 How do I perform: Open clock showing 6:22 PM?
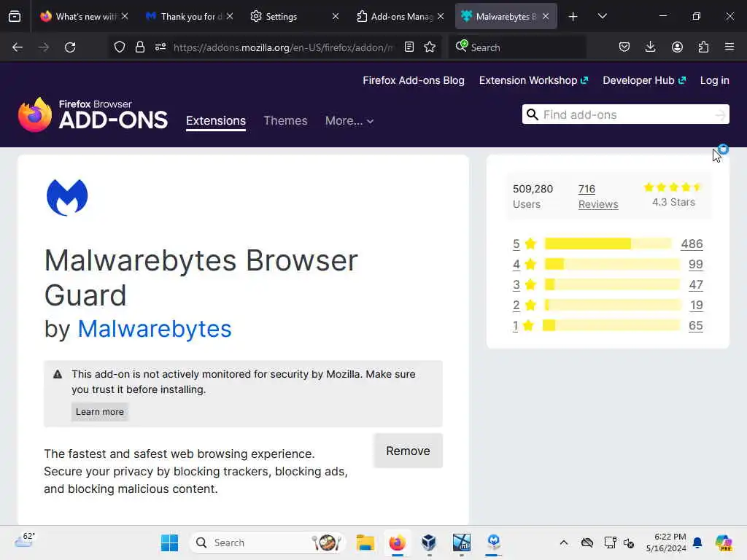(666, 542)
